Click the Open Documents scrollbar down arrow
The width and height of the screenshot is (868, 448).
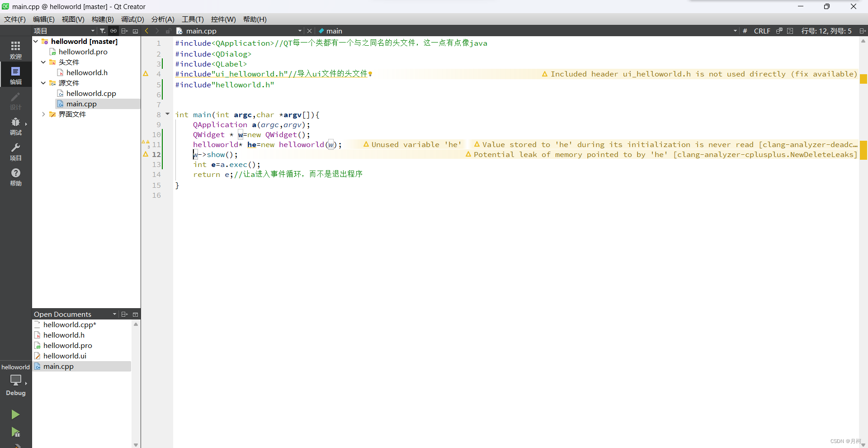pos(136,445)
